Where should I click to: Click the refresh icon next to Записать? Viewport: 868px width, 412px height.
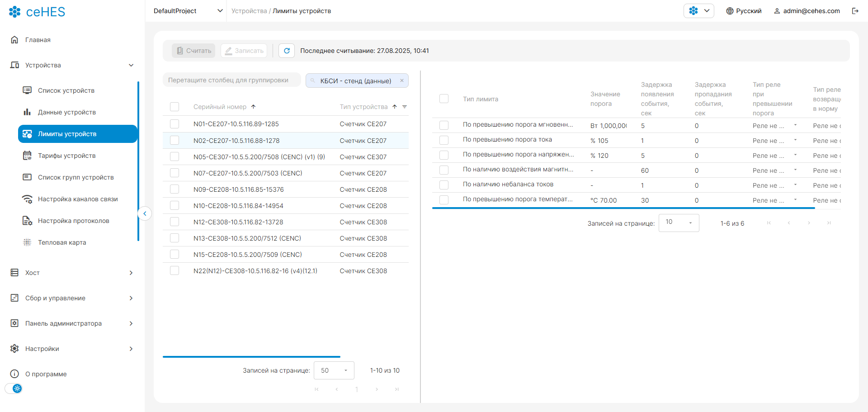(x=287, y=51)
